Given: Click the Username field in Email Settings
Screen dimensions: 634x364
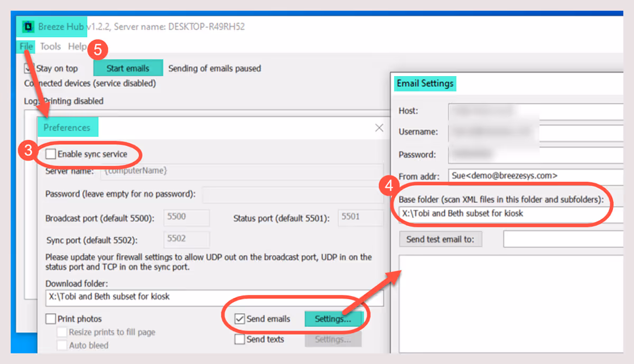Looking at the screenshot, I should [536, 133].
